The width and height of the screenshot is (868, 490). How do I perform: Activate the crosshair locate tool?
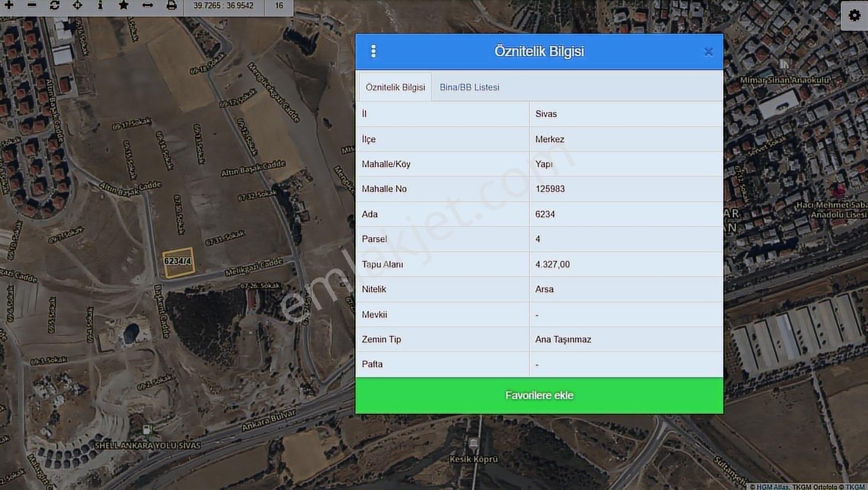(x=77, y=5)
